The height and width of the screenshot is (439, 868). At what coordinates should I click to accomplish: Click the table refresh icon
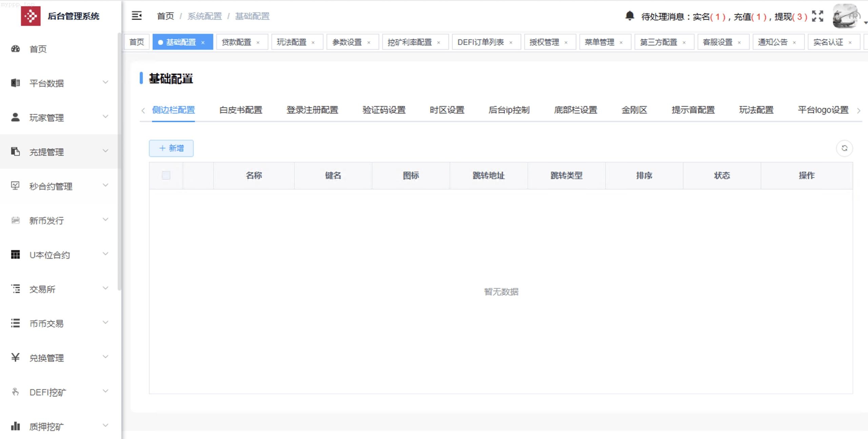[x=845, y=148]
